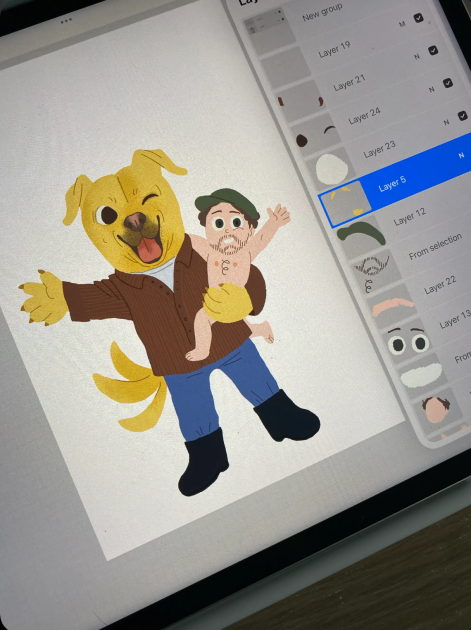Image resolution: width=471 pixels, height=630 pixels.
Task: Toggle the Layer 24 visibility checkbox
Action: [x=448, y=83]
